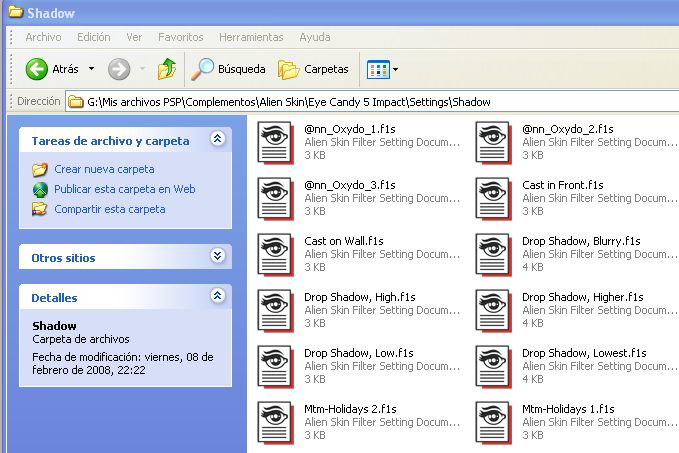The width and height of the screenshot is (679, 453).
Task: Click the @nn_Oxydo_3.f1s file name
Action: (350, 185)
